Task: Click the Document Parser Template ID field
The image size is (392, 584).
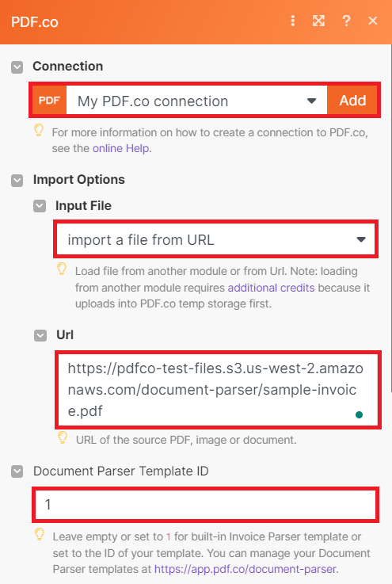Action: (205, 505)
